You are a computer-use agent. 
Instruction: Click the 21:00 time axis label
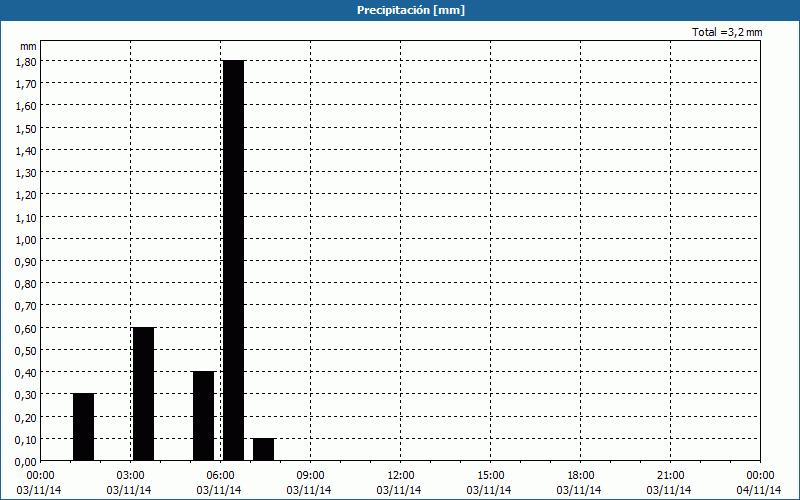coord(670,476)
